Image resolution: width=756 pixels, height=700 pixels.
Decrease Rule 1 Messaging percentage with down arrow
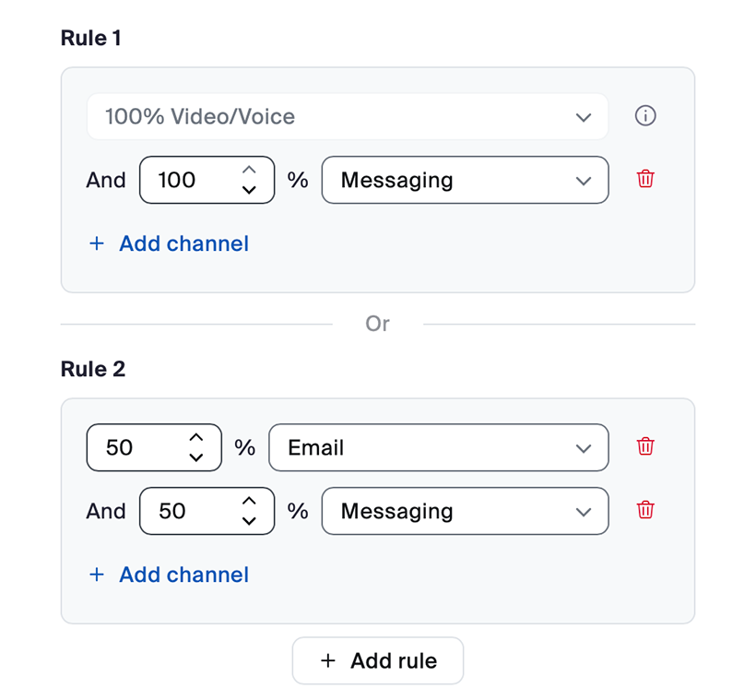click(x=248, y=189)
